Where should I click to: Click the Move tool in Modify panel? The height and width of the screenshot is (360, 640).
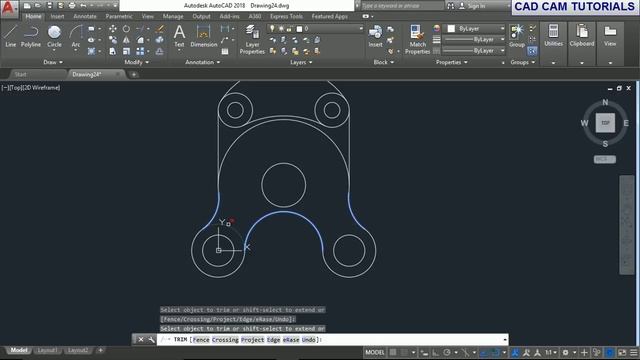coord(113,29)
